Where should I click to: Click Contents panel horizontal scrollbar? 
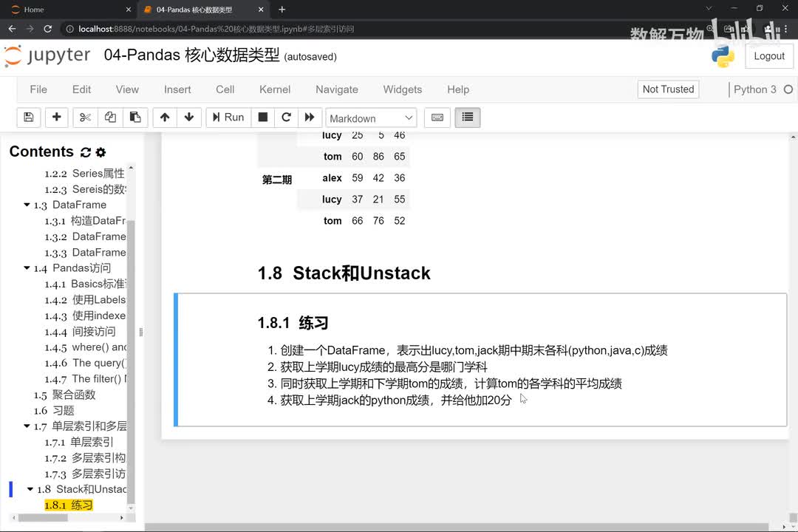click(x=43, y=518)
